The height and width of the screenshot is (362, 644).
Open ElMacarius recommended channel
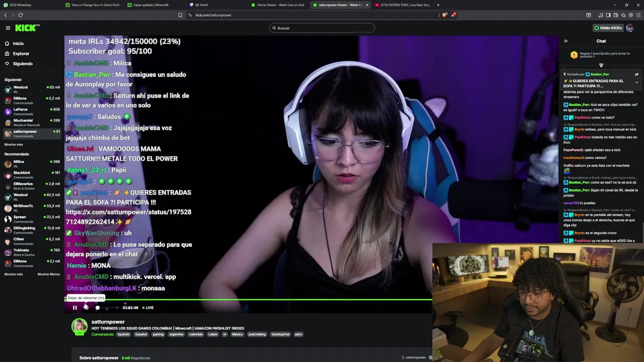tap(31, 186)
